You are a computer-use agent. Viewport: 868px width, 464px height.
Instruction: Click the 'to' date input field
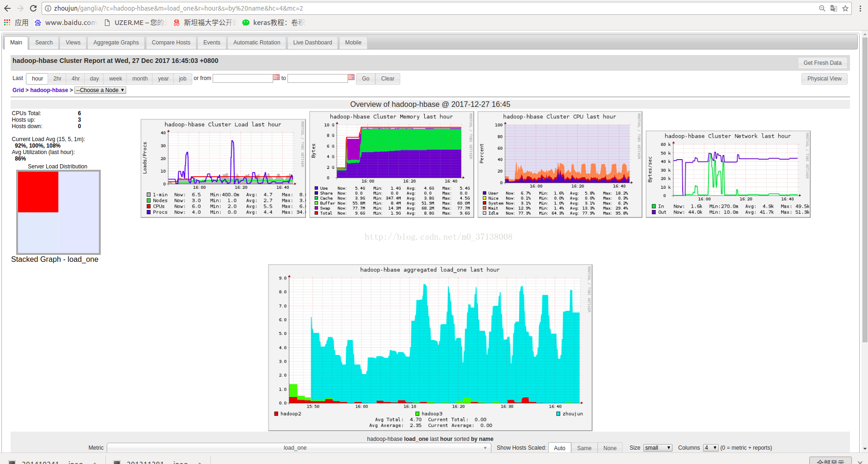pyautogui.click(x=318, y=79)
